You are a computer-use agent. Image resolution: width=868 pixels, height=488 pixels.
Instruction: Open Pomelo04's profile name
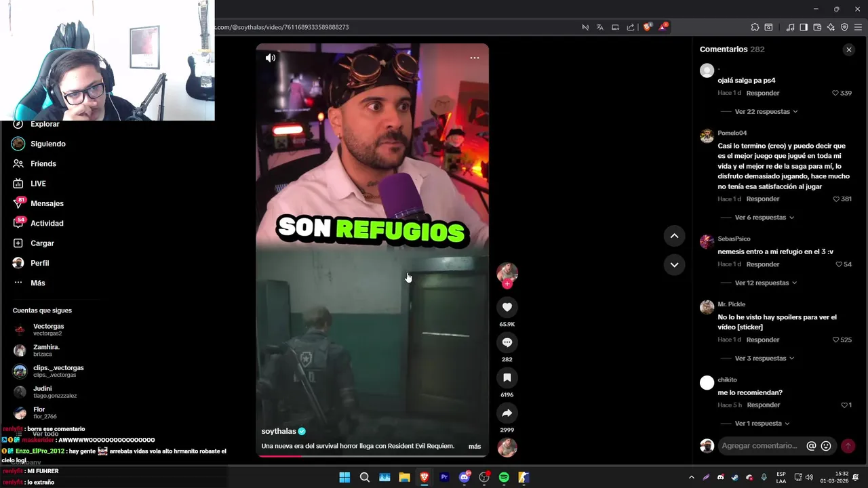(732, 133)
